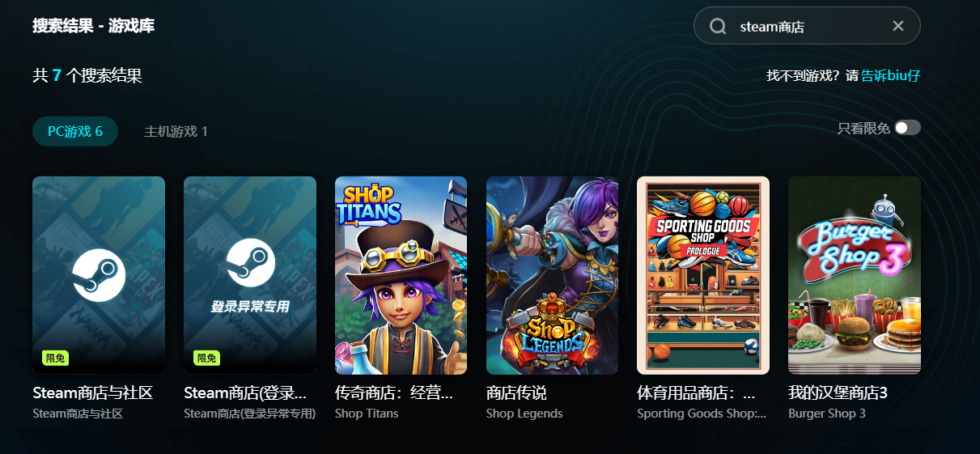980x454 pixels.
Task: Click the search field containing steam商店
Action: 807,26
